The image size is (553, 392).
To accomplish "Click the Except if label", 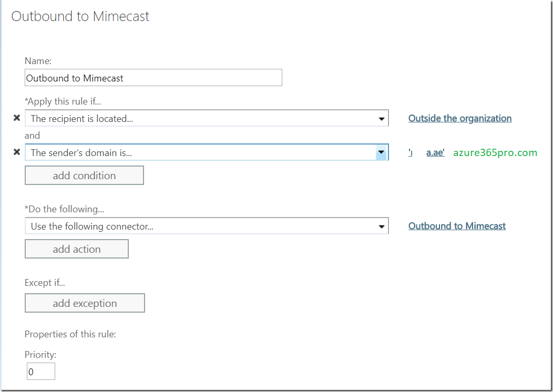I will point(45,283).
